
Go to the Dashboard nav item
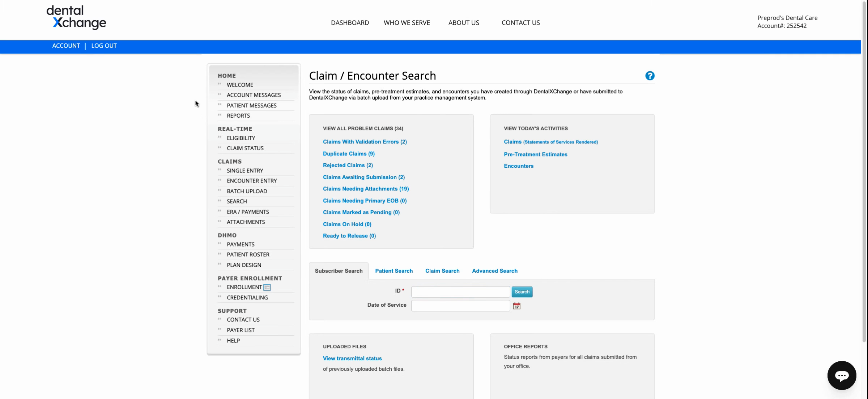tap(350, 22)
